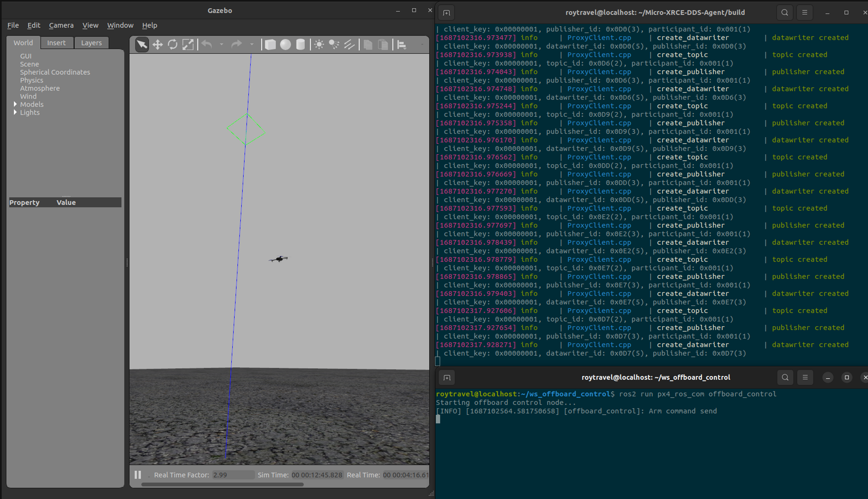Expand the Lights tree item
The width and height of the screenshot is (868, 499).
pyautogui.click(x=15, y=112)
